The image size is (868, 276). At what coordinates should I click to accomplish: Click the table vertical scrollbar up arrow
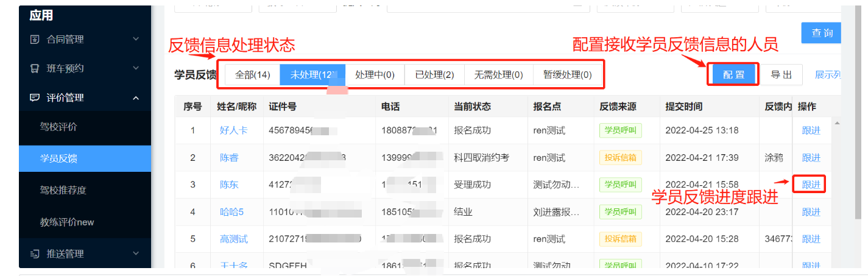tap(838, 122)
